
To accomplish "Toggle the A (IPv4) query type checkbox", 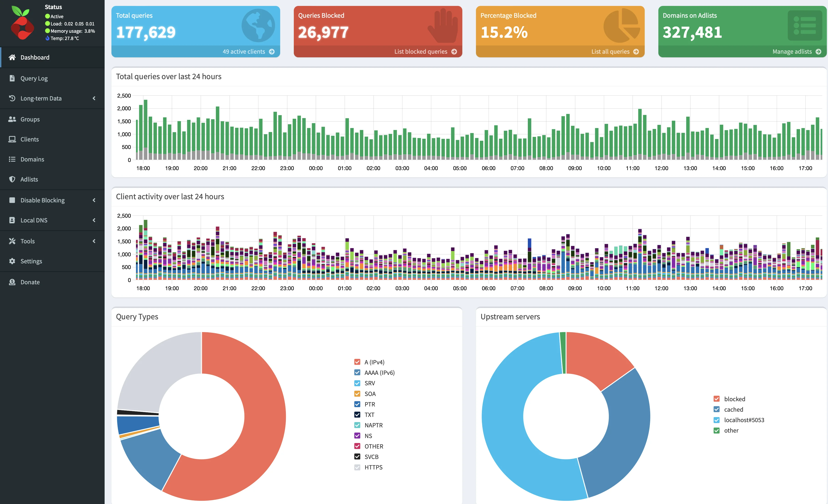I will pyautogui.click(x=357, y=362).
